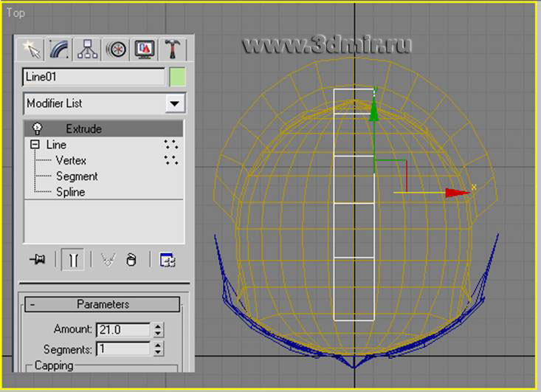
Task: Open the Utilities hammer tab
Action: pos(173,49)
